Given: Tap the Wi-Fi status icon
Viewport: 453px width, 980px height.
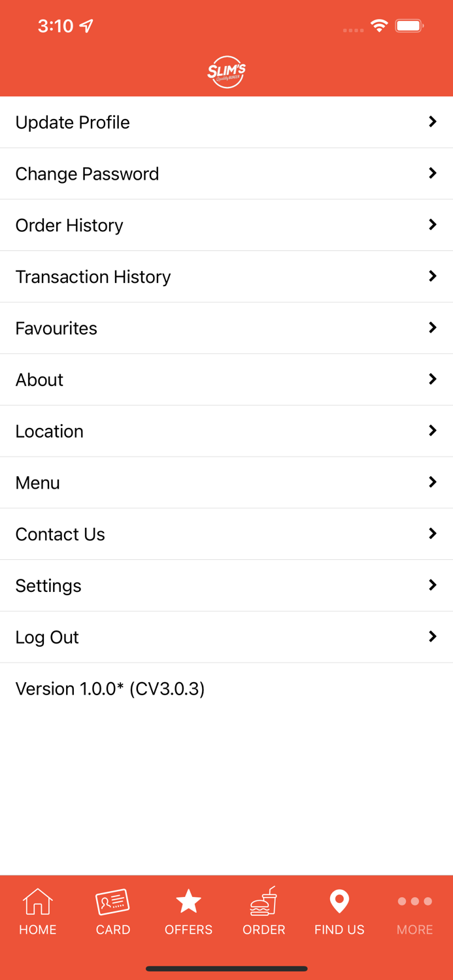Looking at the screenshot, I should [x=379, y=26].
